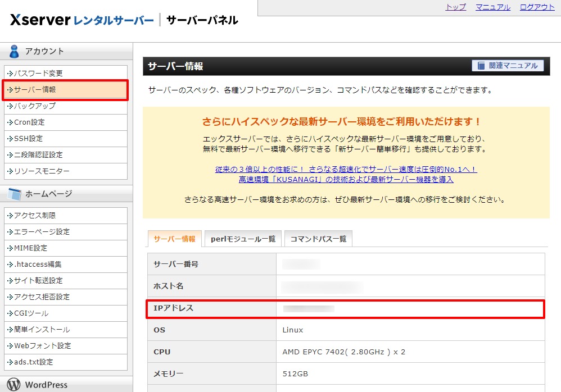The width and height of the screenshot is (561, 392).
Task: Open the マニュアル link in header
Action: coord(492,7)
